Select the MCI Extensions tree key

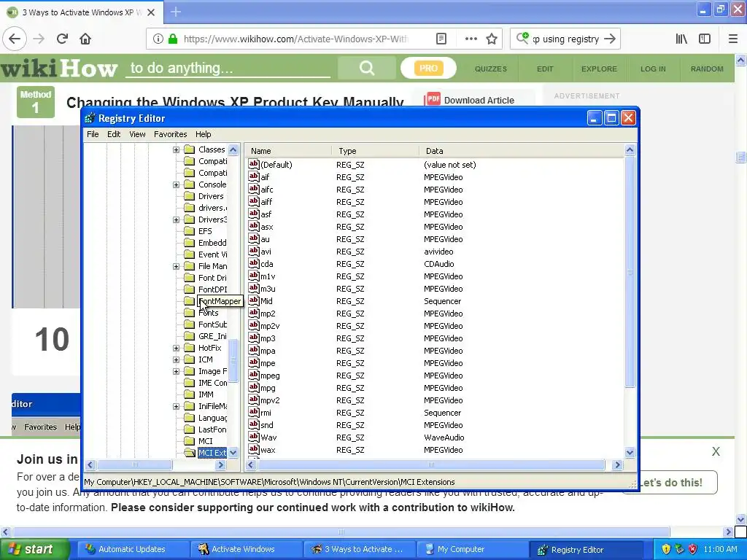click(x=212, y=452)
